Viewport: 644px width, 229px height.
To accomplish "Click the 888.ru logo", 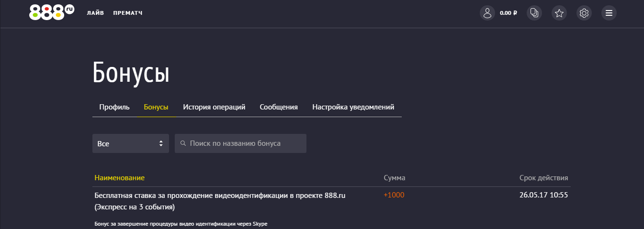I will [51, 12].
